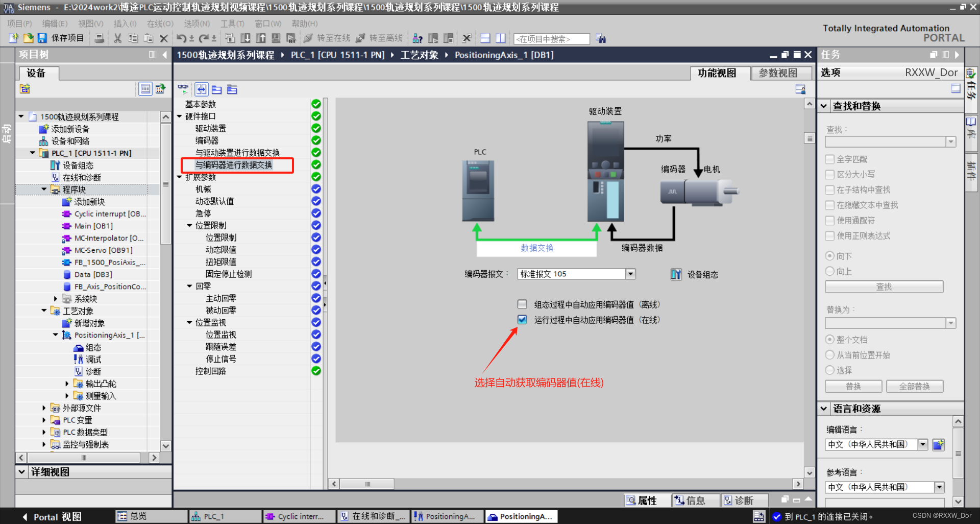
Task: Toggle 使用通配符 checkbox
Action: pos(830,221)
